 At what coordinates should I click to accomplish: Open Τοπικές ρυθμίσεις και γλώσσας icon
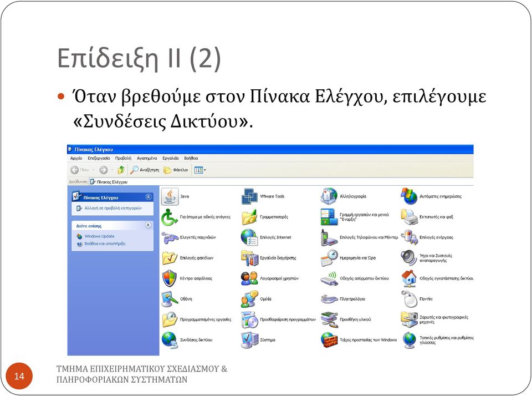(409, 340)
